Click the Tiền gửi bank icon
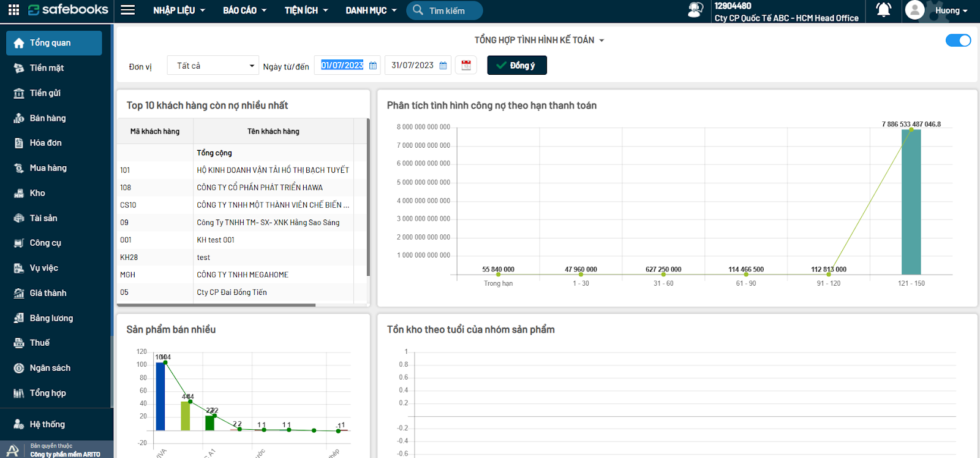This screenshot has height=458, width=980. [19, 93]
